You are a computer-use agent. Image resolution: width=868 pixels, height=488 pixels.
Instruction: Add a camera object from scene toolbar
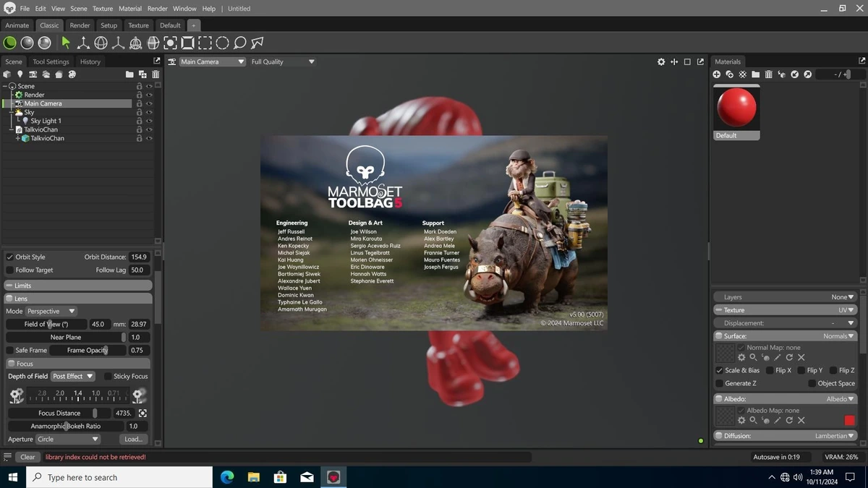pyautogui.click(x=33, y=74)
